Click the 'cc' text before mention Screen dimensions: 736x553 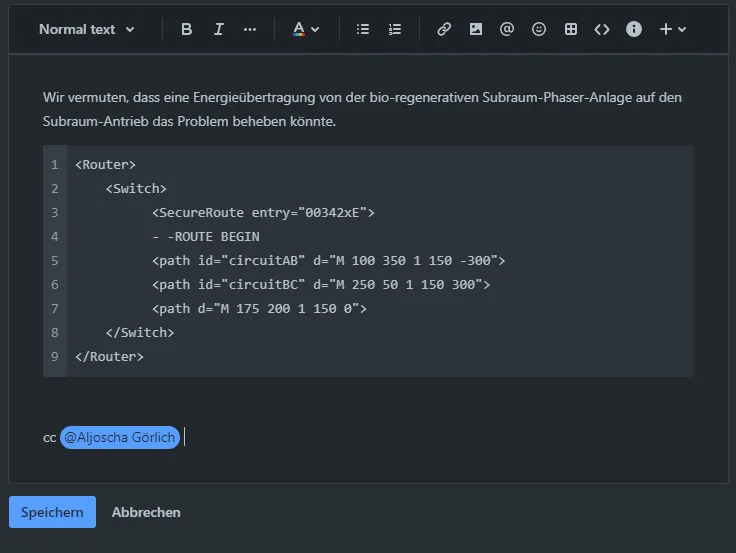pos(49,438)
